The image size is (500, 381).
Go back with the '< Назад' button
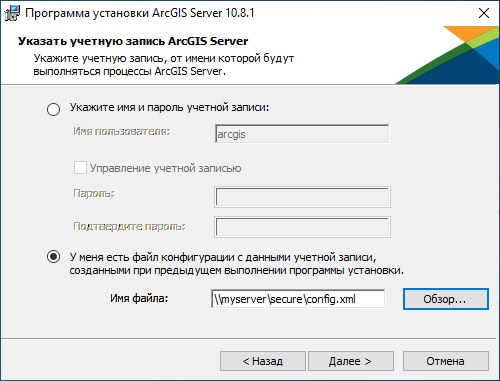coord(263,361)
